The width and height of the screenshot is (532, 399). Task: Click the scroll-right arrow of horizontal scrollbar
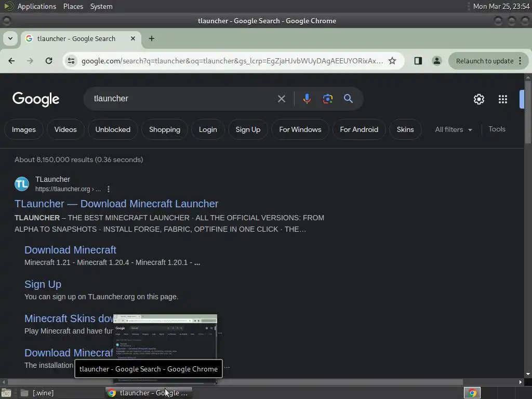tap(521, 382)
